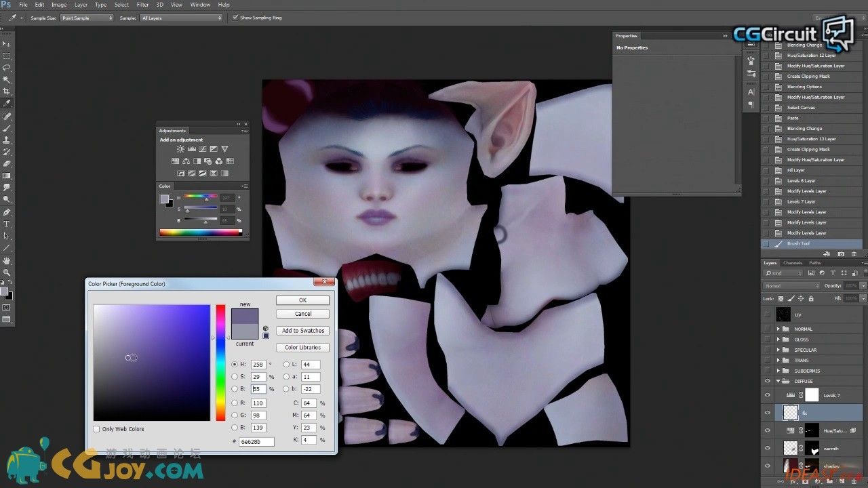868x488 pixels.
Task: Click the H slider in Color panel
Action: 200,197
